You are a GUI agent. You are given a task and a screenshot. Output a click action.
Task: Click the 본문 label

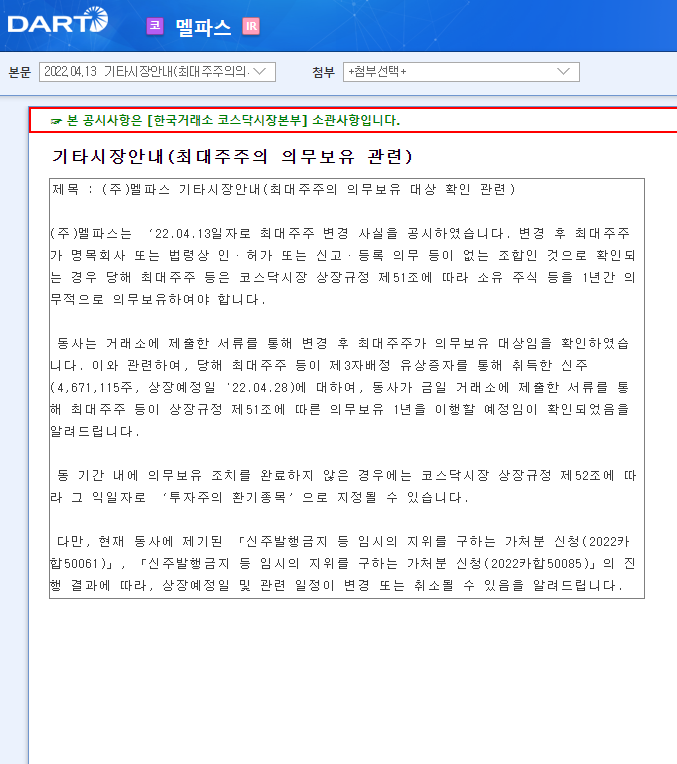click(20, 72)
